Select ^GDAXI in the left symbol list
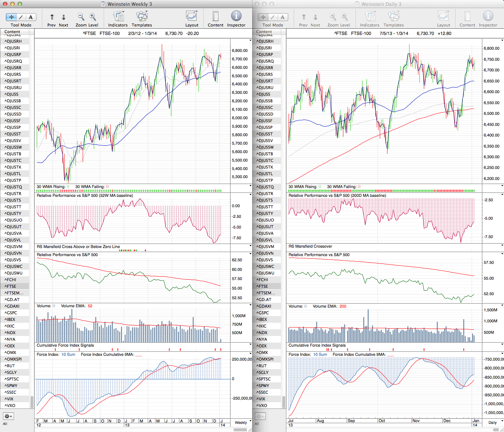The height and width of the screenshot is (432, 504). [12, 306]
